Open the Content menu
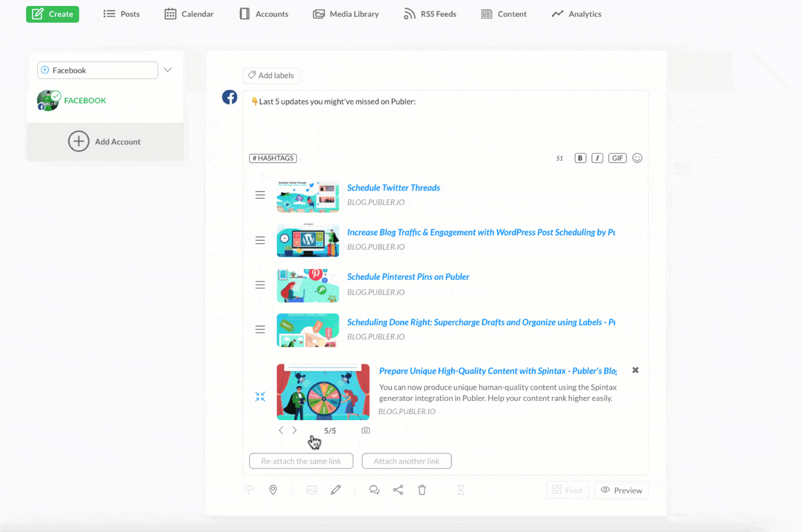801x532 pixels. [504, 14]
